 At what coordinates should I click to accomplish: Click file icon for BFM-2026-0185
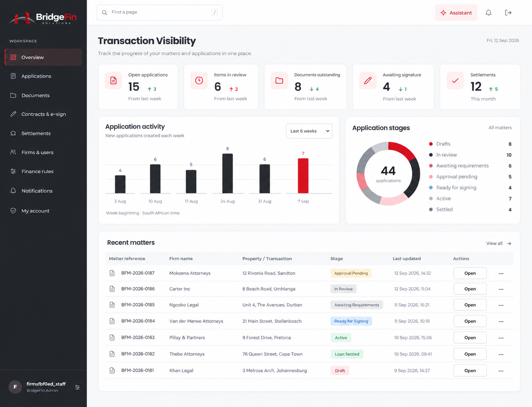coord(112,305)
